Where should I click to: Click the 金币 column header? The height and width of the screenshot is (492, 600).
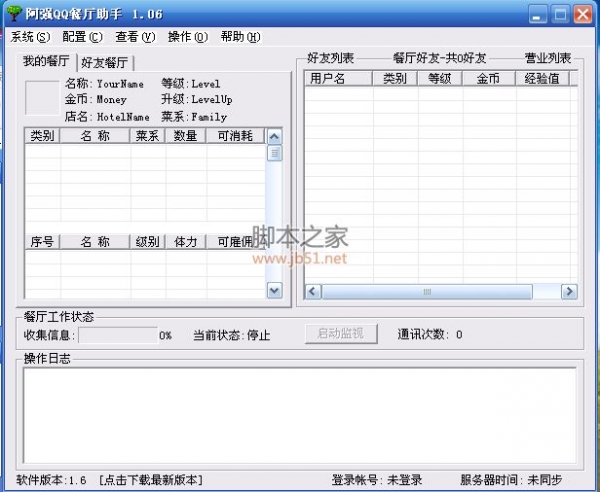coord(489,78)
